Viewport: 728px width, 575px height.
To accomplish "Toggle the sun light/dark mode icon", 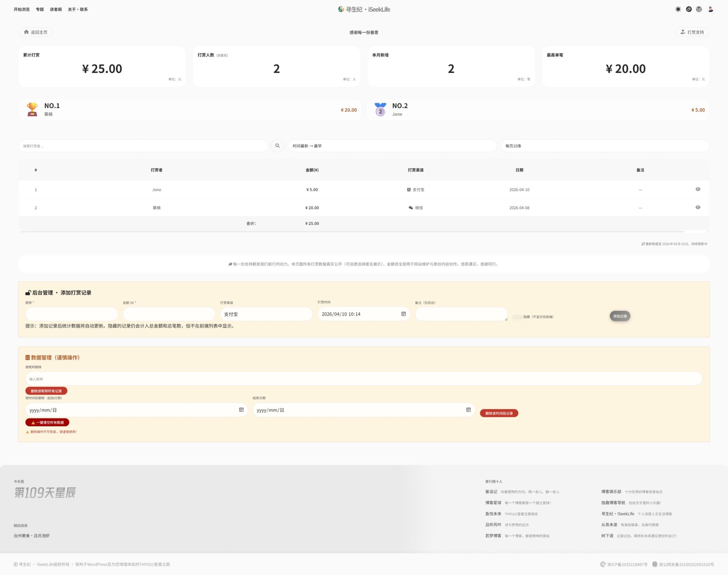I will (x=678, y=9).
